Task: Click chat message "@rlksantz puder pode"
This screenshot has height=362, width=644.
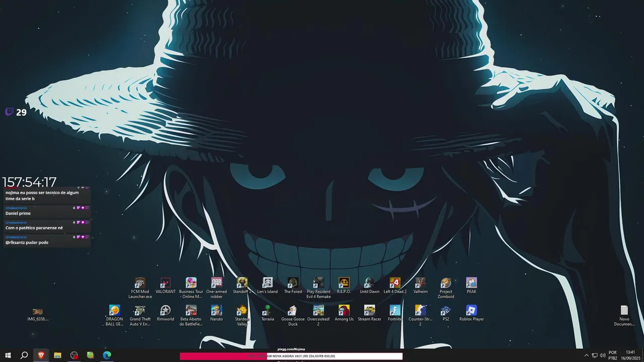Action: 27,242
